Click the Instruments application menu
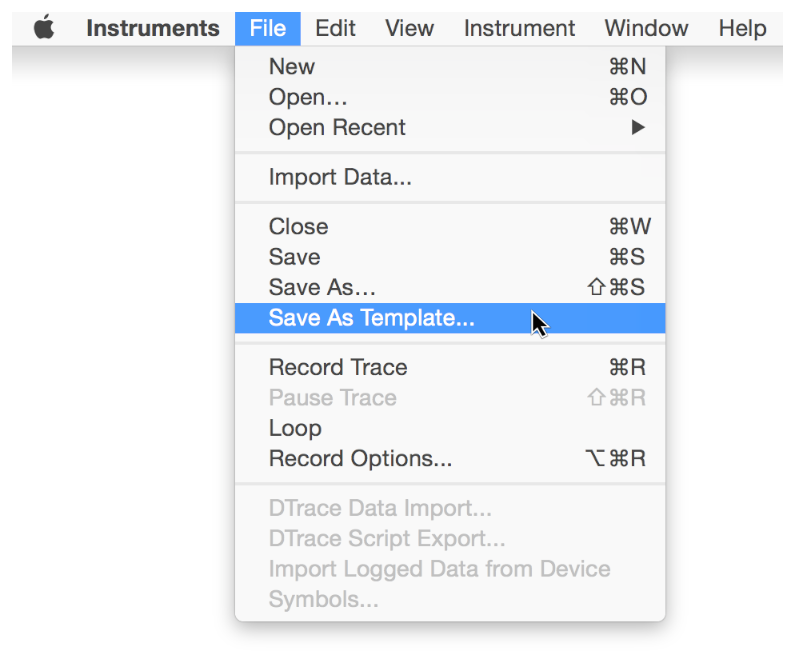Image resolution: width=795 pixels, height=663 pixels. click(152, 28)
